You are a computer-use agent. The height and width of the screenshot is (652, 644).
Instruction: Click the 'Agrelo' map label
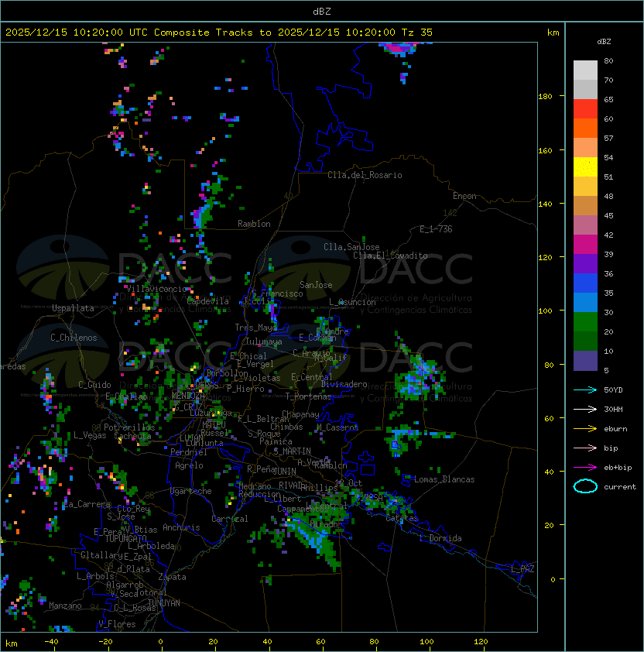pyautogui.click(x=189, y=465)
